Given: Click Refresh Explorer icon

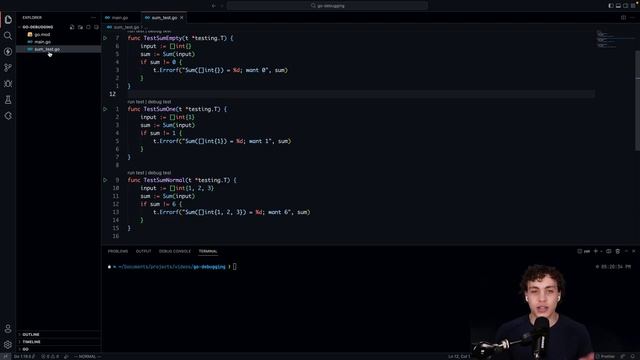Looking at the screenshot, I should point(88,27).
